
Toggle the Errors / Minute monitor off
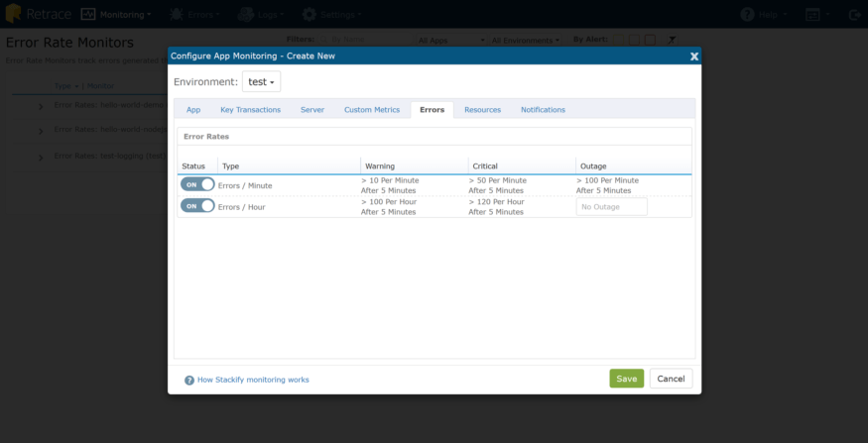tap(197, 184)
